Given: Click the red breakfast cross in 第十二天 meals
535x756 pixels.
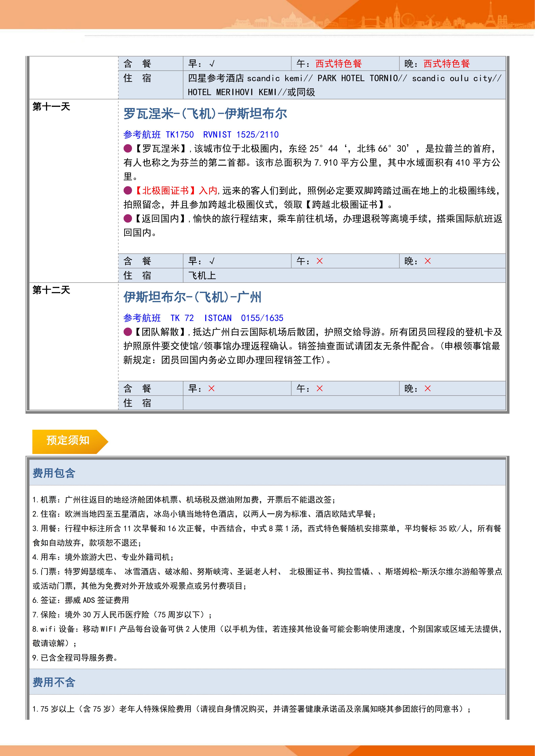Looking at the screenshot, I should click(x=211, y=389).
